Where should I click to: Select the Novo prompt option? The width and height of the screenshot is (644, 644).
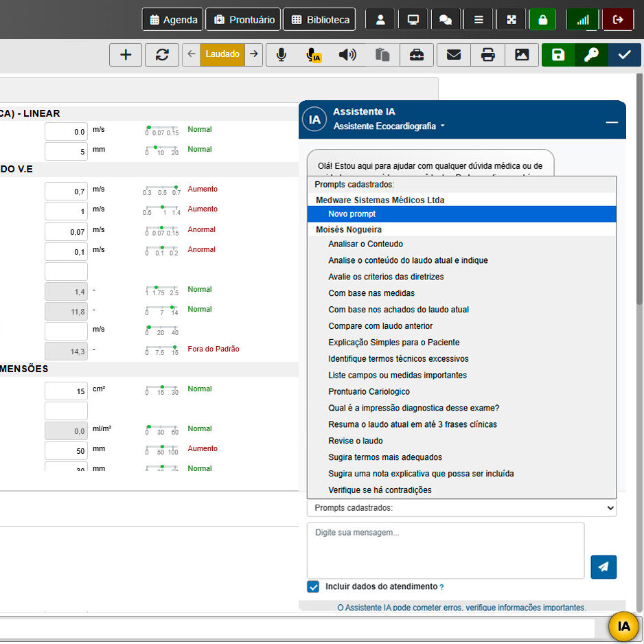click(x=352, y=214)
